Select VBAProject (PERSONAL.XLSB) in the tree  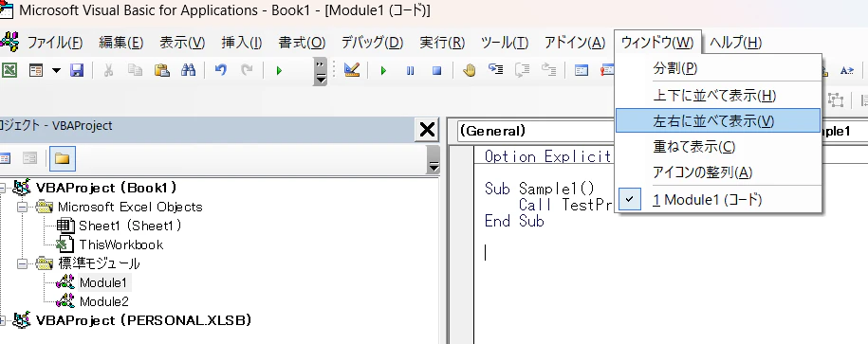tap(143, 320)
